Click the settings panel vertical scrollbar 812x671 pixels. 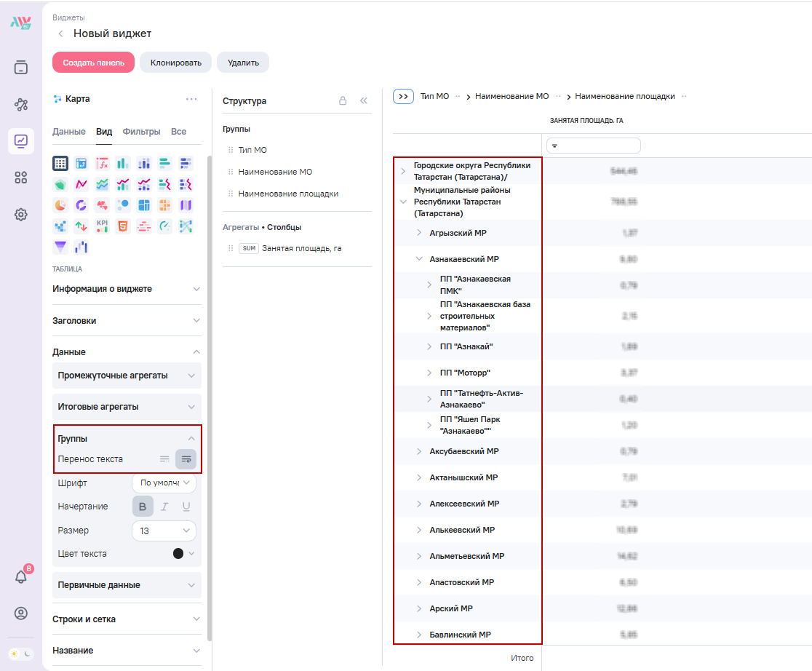pyautogui.click(x=210, y=398)
